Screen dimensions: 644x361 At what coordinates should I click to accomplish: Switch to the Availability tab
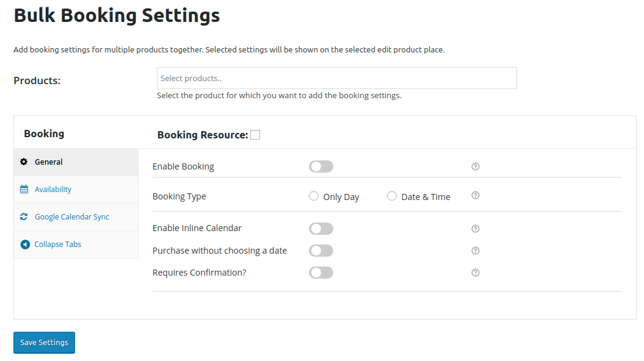[x=76, y=190]
